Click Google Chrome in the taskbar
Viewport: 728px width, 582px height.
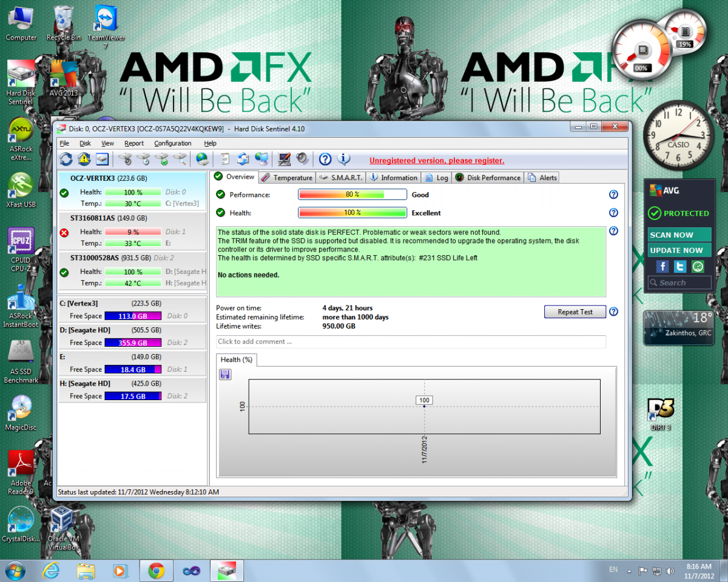pyautogui.click(x=157, y=570)
